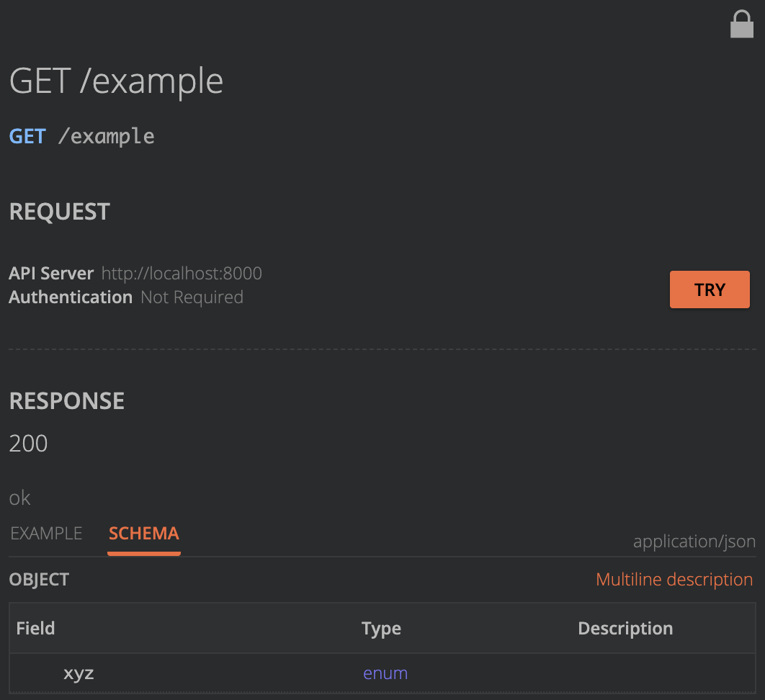Click the padlock authentication icon

[x=741, y=24]
